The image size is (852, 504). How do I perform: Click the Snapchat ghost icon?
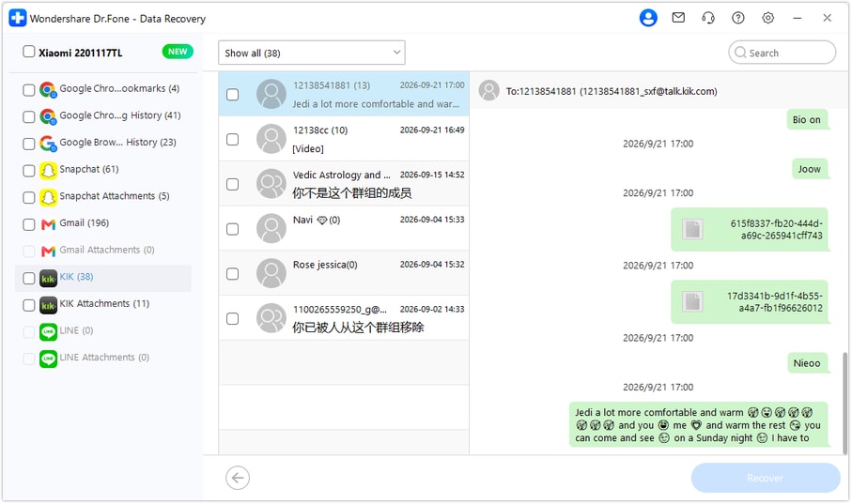tap(48, 171)
